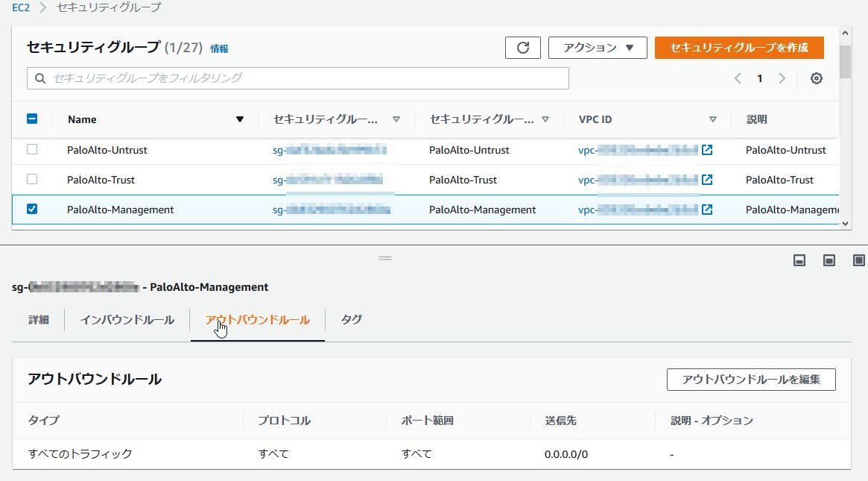
Task: Open the アクション dropdown menu
Action: click(598, 48)
